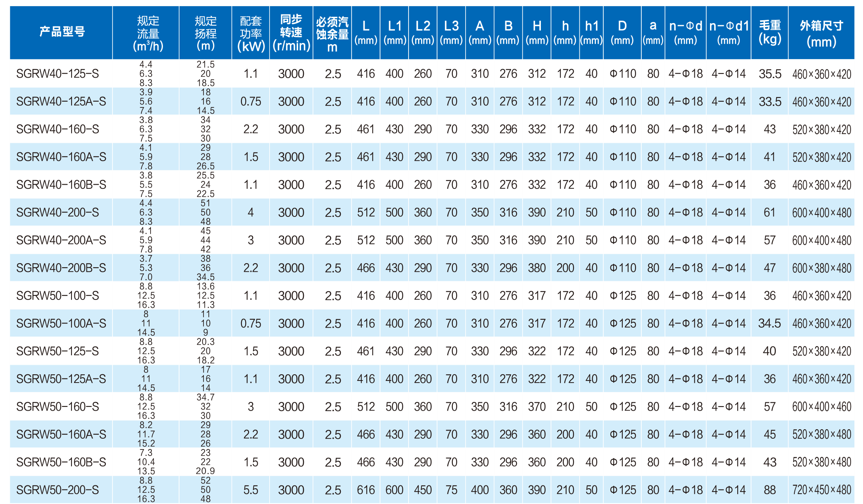Click the SGRW50-160B-S model cell
Viewport: 863px width, 504px height.
(x=61, y=462)
